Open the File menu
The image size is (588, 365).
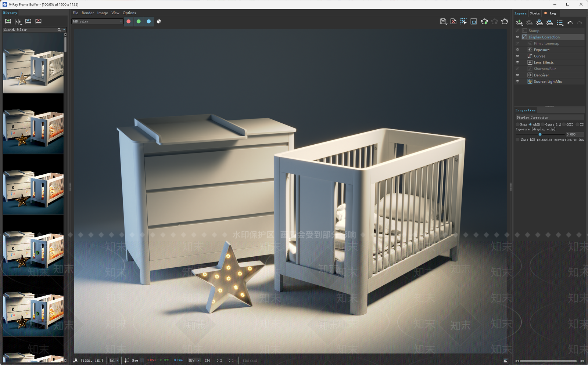point(75,13)
